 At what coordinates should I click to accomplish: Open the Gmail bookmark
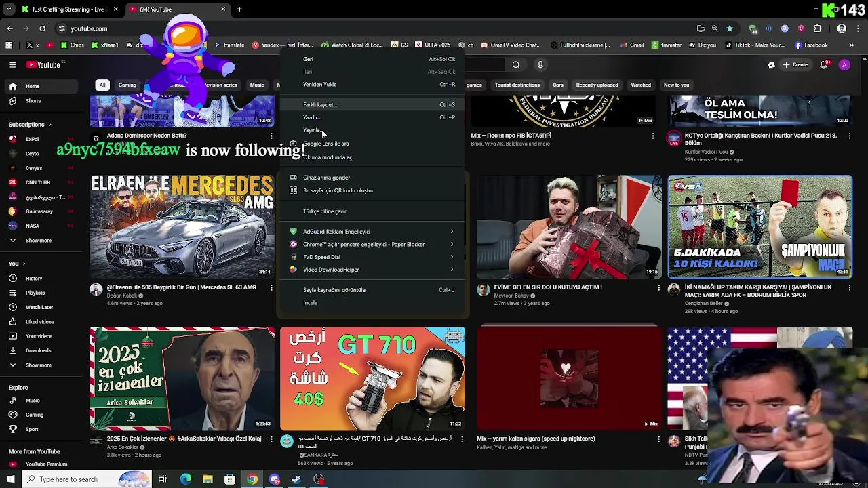[631, 45]
